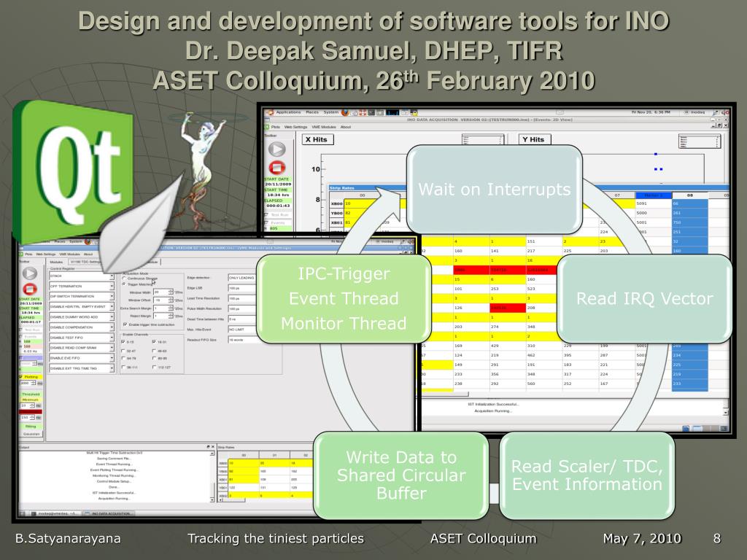This screenshot has height=560, width=747.
Task: Click the red Stop button, Events-2D window
Action: click(x=276, y=168)
